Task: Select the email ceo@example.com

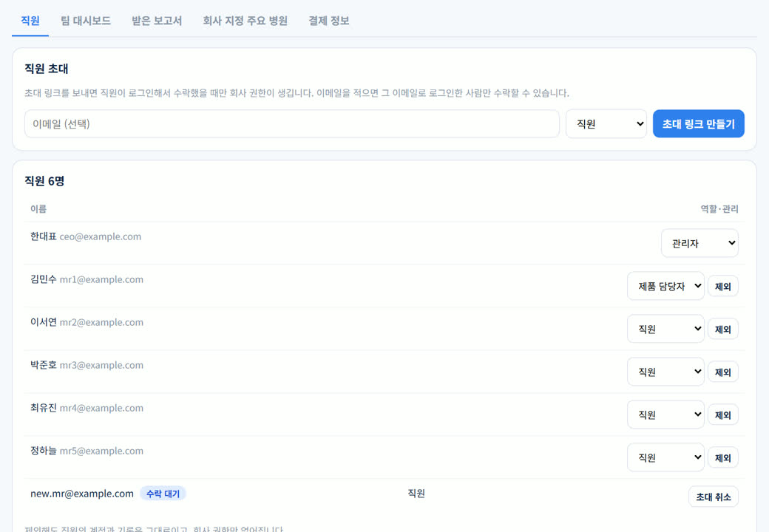Action: [101, 236]
